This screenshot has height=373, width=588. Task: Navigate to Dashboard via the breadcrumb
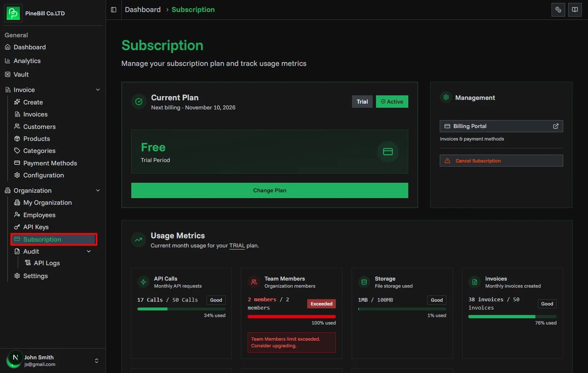pyautogui.click(x=142, y=9)
